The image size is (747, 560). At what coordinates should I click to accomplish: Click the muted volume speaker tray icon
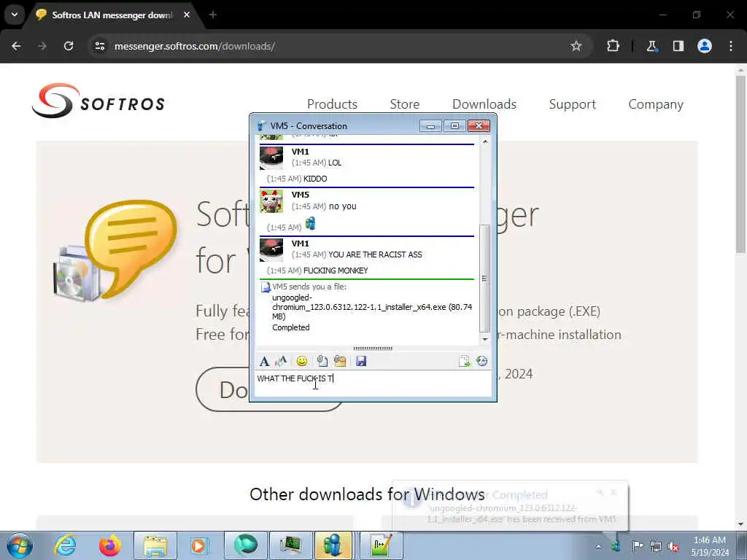point(673,546)
